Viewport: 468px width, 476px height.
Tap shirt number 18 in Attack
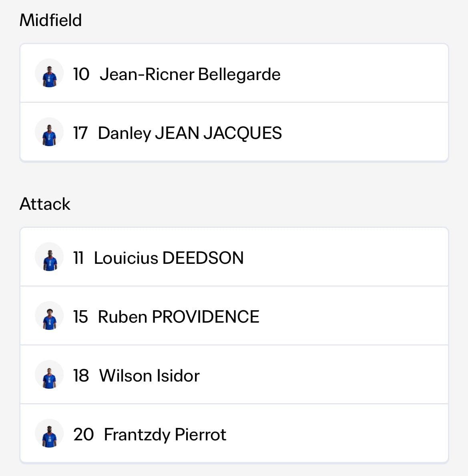[81, 376]
